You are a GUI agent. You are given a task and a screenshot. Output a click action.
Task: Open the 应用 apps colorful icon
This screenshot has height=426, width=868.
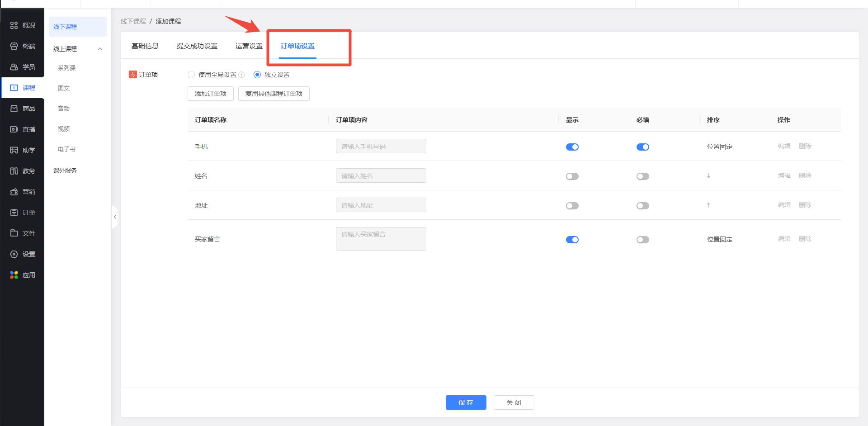pos(14,275)
